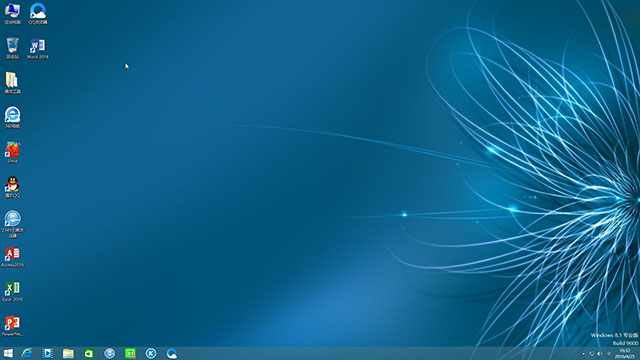Image resolution: width=640 pixels, height=360 pixels.
Task: Select the Excel 2016 desktop shortcut
Action: (13, 291)
